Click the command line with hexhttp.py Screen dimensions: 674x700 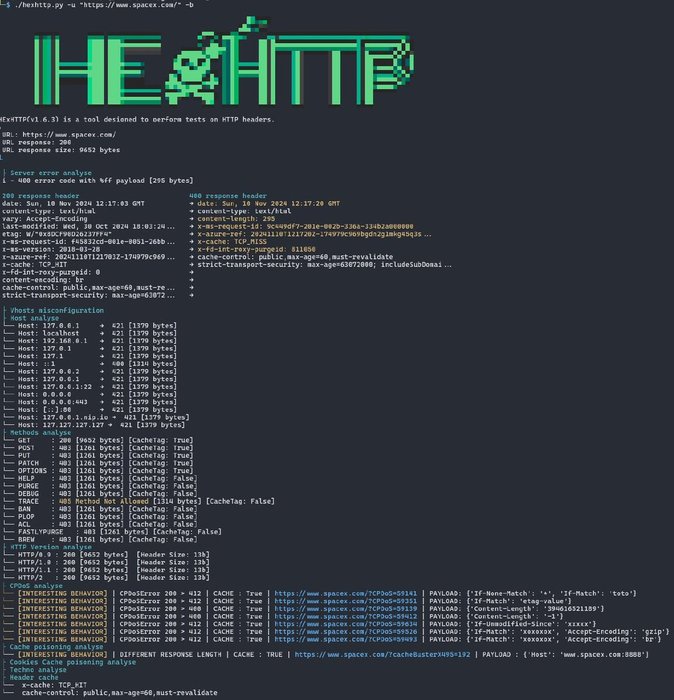(x=100, y=5)
